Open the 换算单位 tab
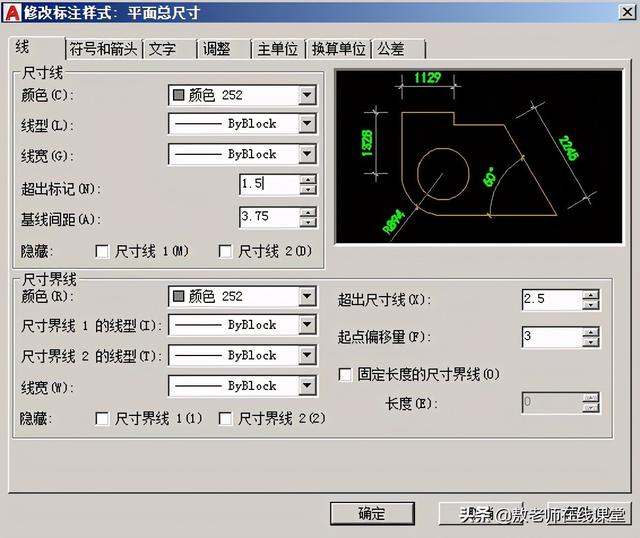 338,49
